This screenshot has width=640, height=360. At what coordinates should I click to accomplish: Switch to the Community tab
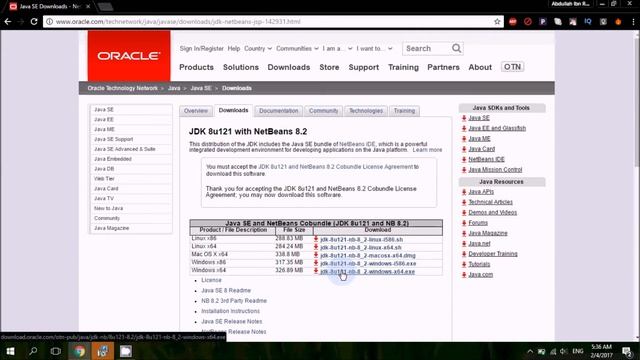point(323,111)
